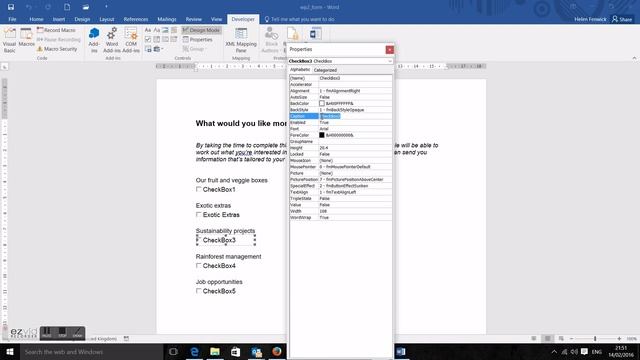Viewport: 640px width, 360px height.
Task: Switch to the Home tab
Action: [36, 19]
